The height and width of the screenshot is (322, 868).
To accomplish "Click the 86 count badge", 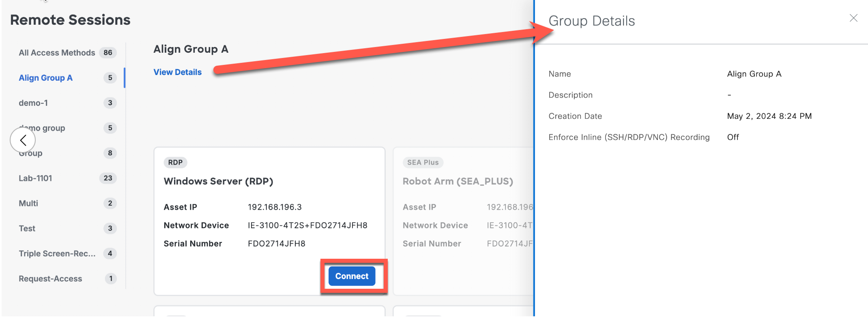I will pos(108,53).
